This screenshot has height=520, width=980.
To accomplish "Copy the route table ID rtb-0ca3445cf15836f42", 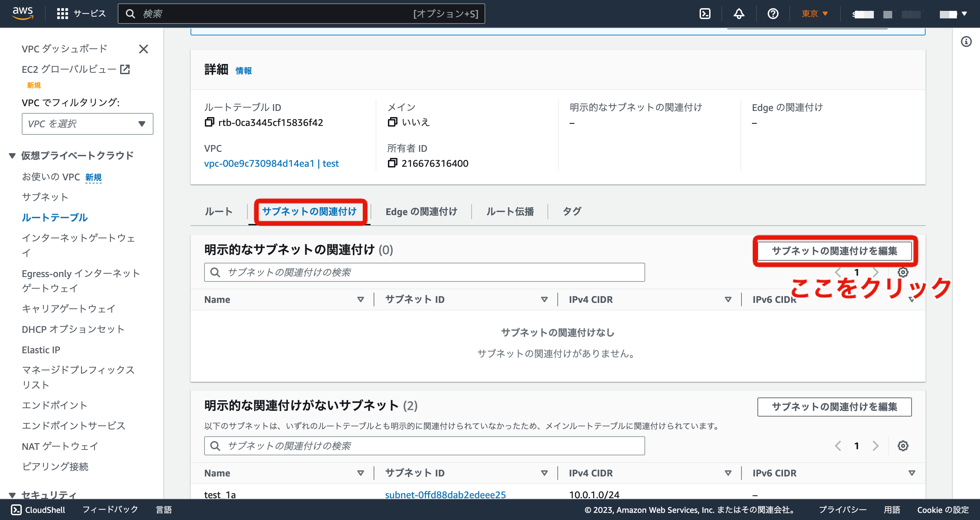I will [209, 122].
